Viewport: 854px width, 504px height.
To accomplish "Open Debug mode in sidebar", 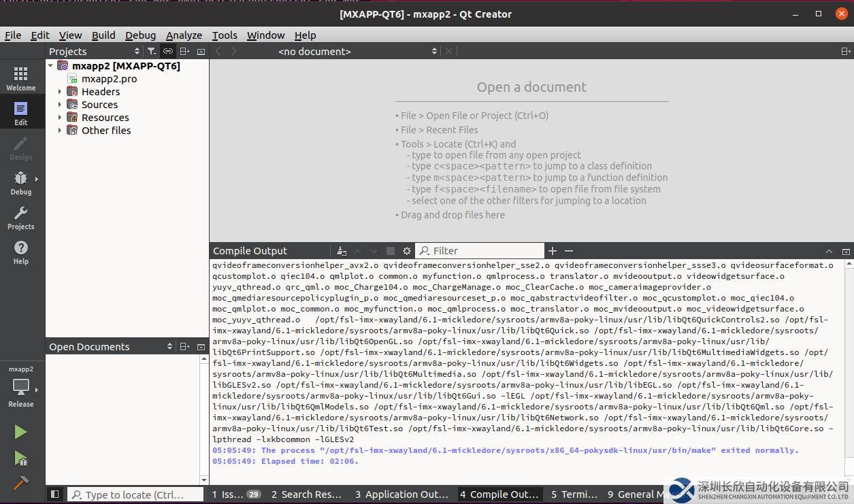I will coord(21,183).
